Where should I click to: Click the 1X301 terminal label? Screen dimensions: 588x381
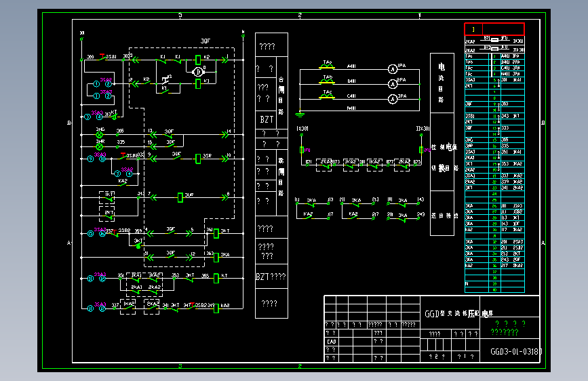pos(302,129)
